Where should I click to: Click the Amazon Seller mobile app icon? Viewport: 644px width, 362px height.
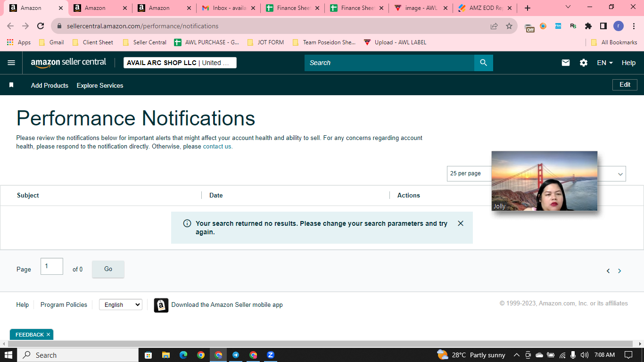161,305
